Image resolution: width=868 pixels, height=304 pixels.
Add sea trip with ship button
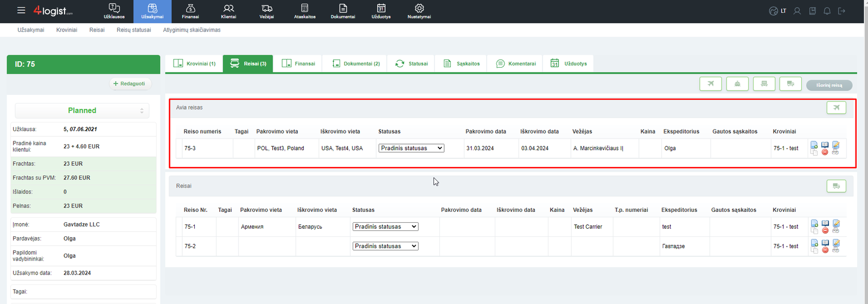point(737,84)
